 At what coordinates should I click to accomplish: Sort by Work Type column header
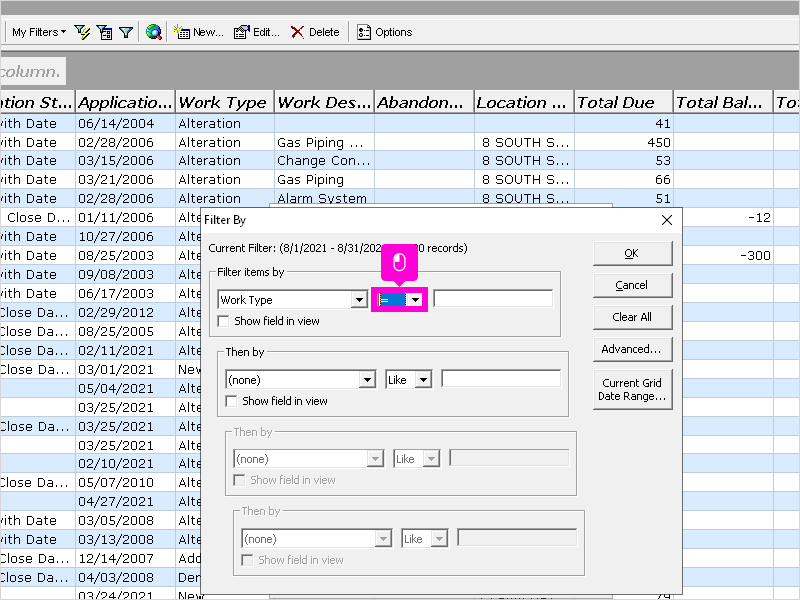[x=224, y=103]
